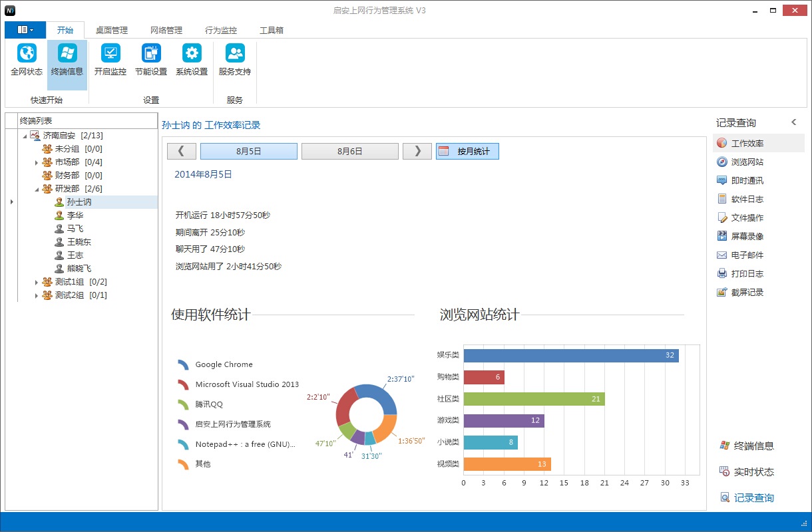Click the row indicator arrow beside 孙士讷

pyautogui.click(x=12, y=201)
